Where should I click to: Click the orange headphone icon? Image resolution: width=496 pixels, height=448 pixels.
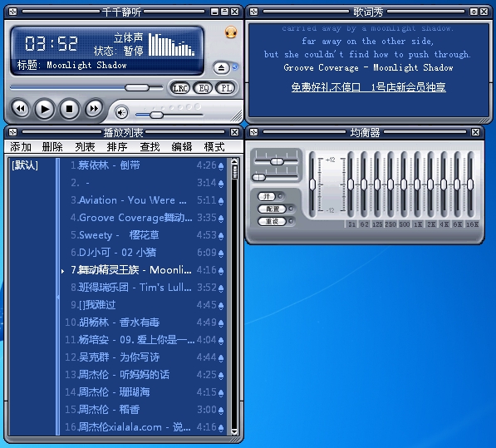231,32
